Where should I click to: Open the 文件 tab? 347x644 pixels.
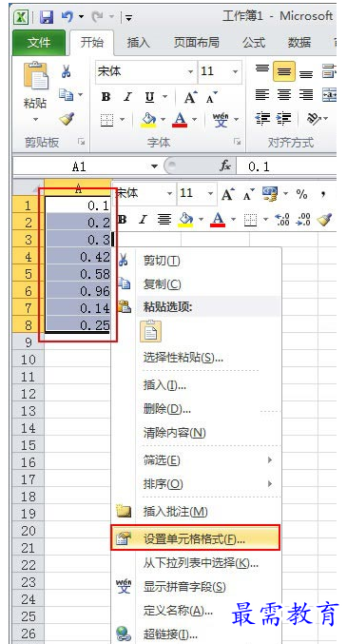click(39, 42)
